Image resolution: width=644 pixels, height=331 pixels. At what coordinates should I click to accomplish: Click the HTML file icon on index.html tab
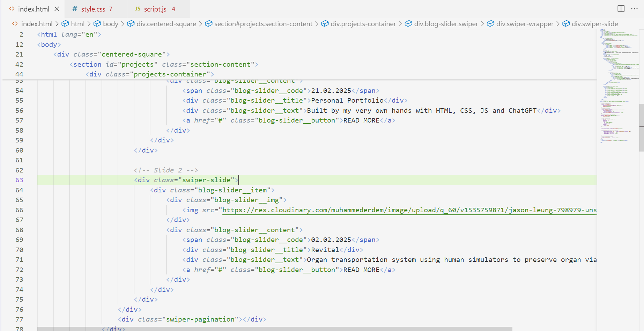(12, 9)
